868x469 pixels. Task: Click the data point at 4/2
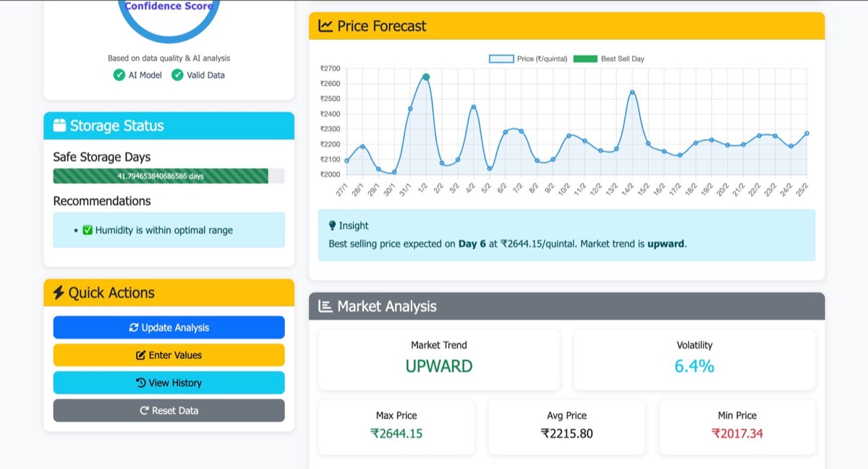(474, 107)
